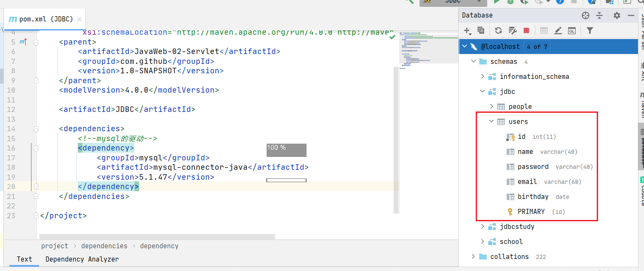
Task: Click the Duplicate data source icon
Action: (481, 30)
